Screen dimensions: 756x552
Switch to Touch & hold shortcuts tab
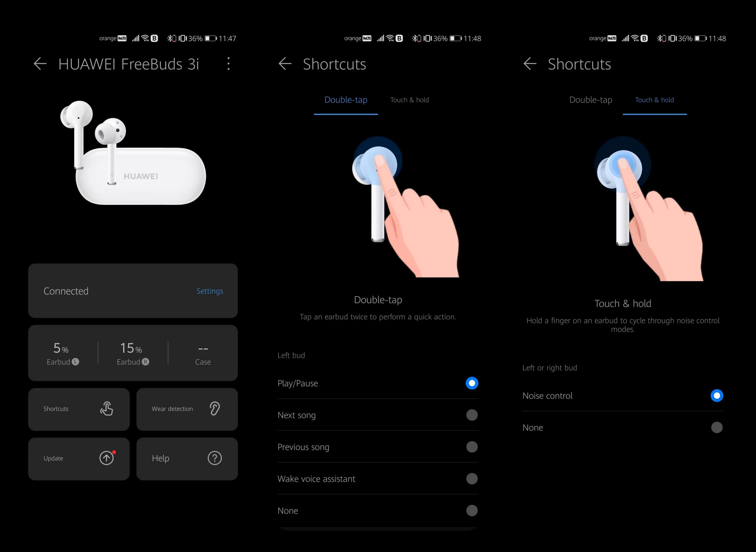pyautogui.click(x=409, y=100)
